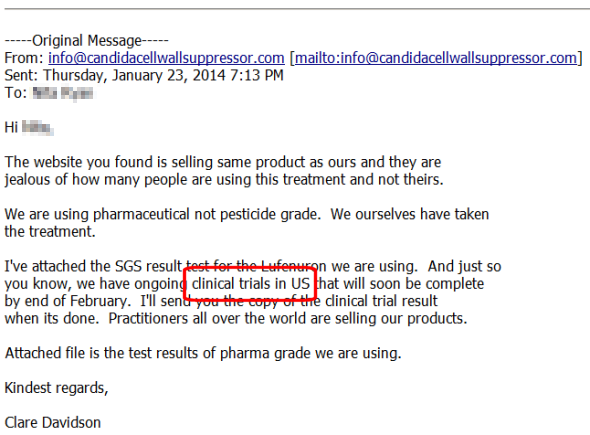This screenshot has height=435, width=590.
Task: Select the Sent date Thursday, January 23, 2014
Action: [134, 75]
